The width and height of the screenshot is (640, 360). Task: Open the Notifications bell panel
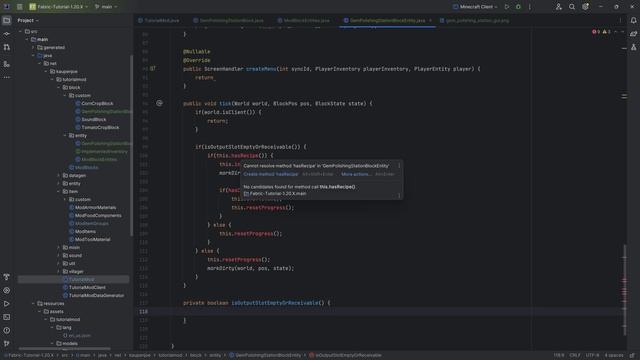tap(633, 20)
